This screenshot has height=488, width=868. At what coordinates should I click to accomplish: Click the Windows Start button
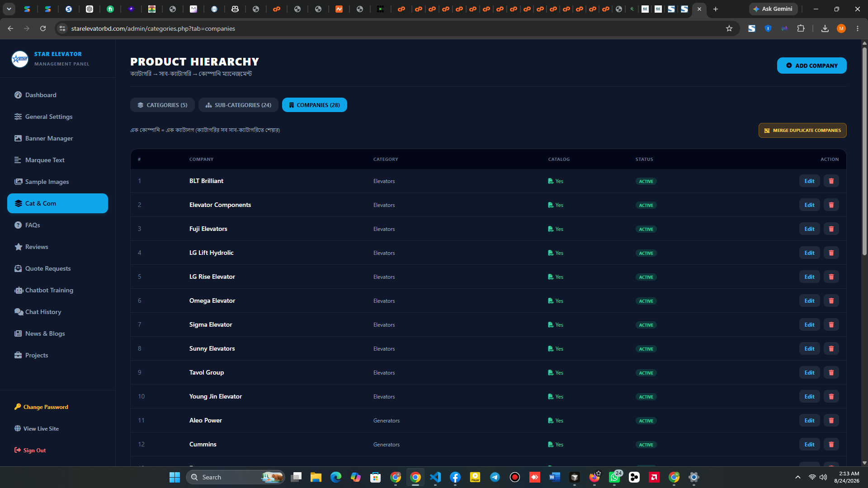(175, 477)
